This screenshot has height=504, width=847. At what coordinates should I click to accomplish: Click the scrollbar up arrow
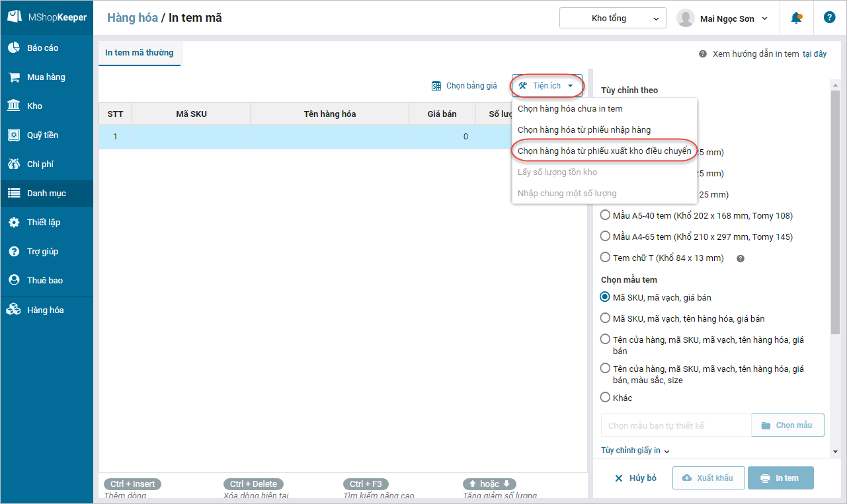[x=836, y=84]
